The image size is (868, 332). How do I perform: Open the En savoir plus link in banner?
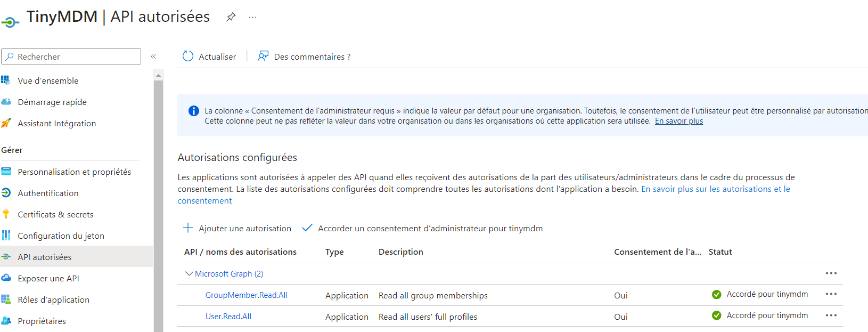(679, 121)
